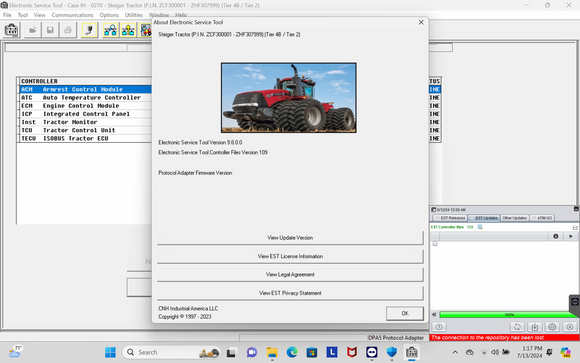Select the TECU ISOBUS Tractor ECU row
The image size is (580, 363).
coord(85,138)
